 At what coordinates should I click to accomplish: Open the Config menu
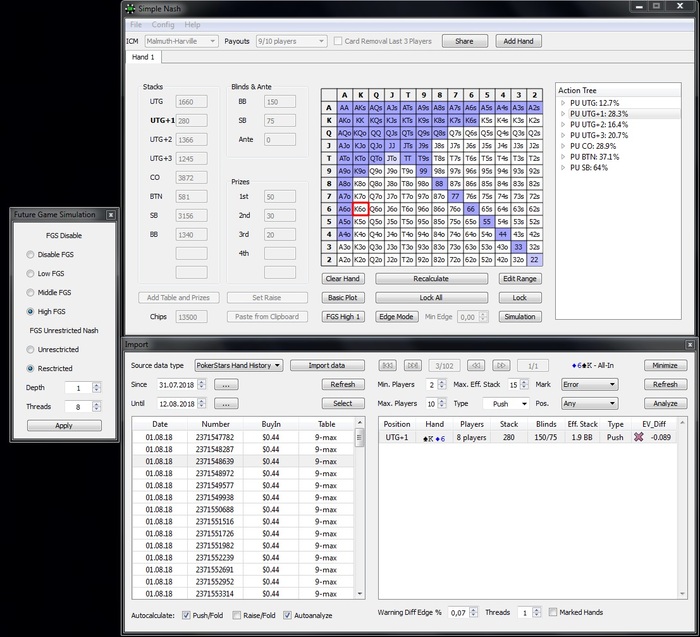162,24
